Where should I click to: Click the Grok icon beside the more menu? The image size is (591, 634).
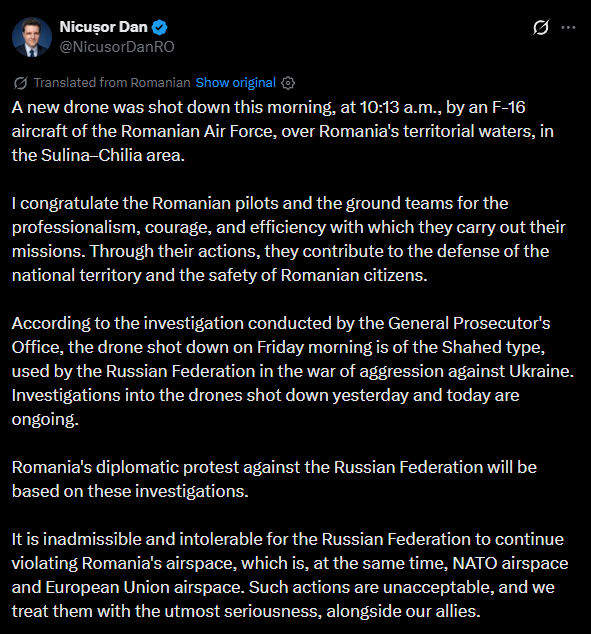[x=540, y=27]
